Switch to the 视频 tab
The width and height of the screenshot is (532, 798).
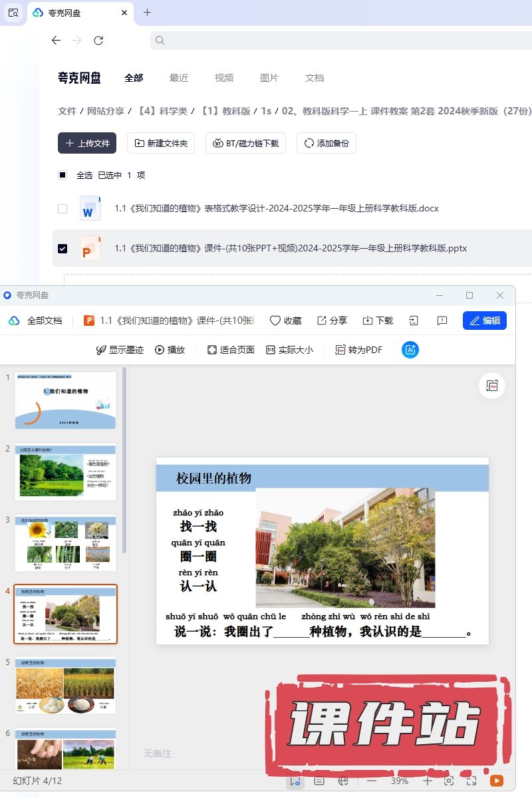click(x=224, y=78)
